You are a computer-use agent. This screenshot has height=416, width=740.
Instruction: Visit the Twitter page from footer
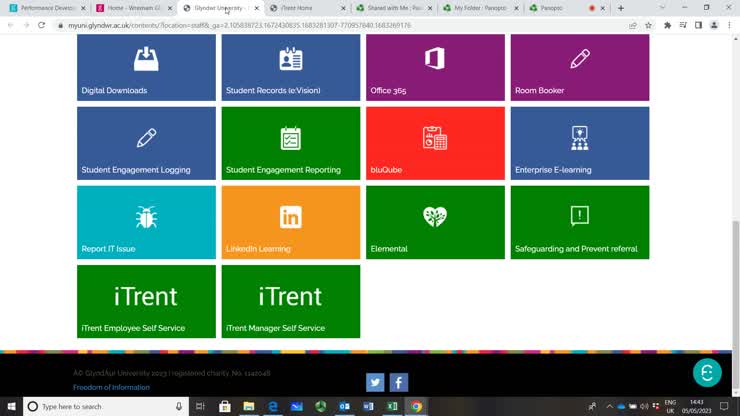[375, 382]
